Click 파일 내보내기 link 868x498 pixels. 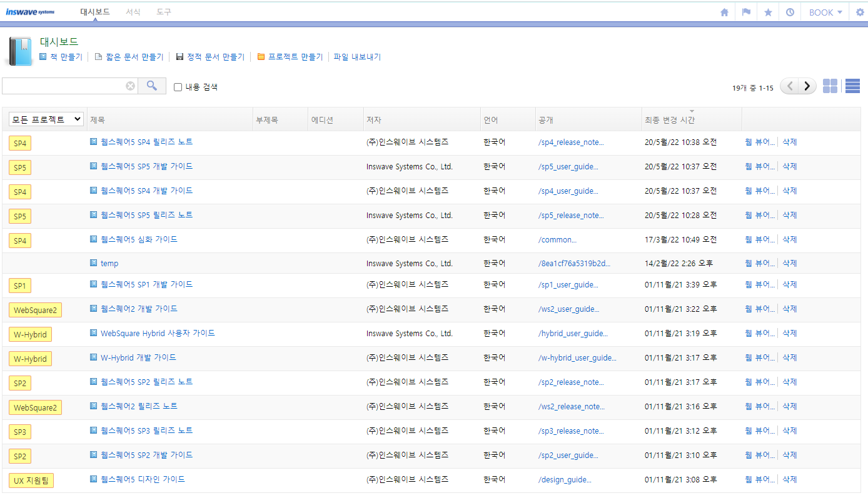[357, 57]
